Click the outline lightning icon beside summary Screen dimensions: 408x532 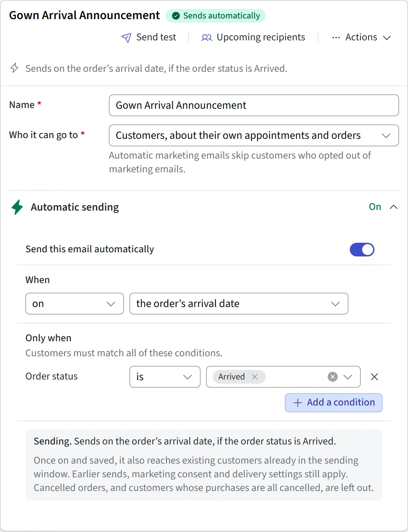point(14,68)
